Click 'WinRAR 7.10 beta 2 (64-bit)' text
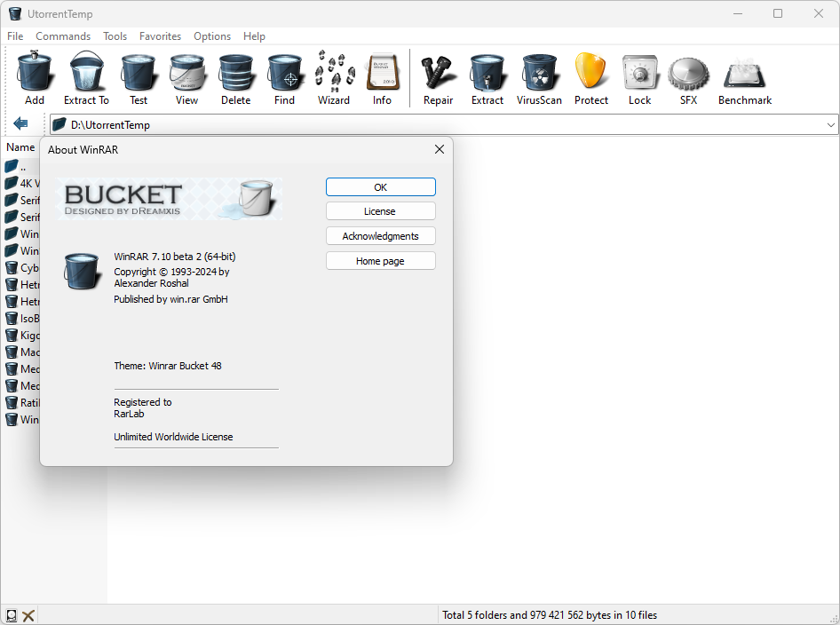Image resolution: width=840 pixels, height=625 pixels. click(175, 257)
